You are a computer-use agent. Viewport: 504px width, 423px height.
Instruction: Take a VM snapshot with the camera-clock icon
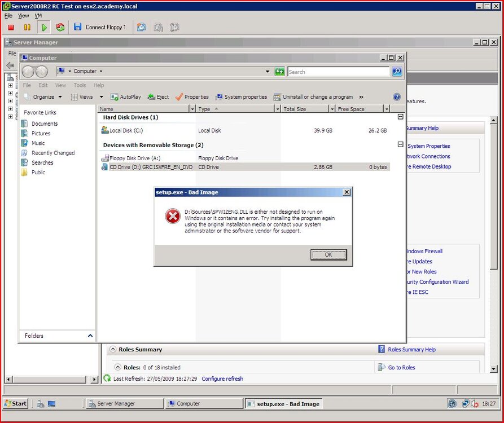click(141, 27)
